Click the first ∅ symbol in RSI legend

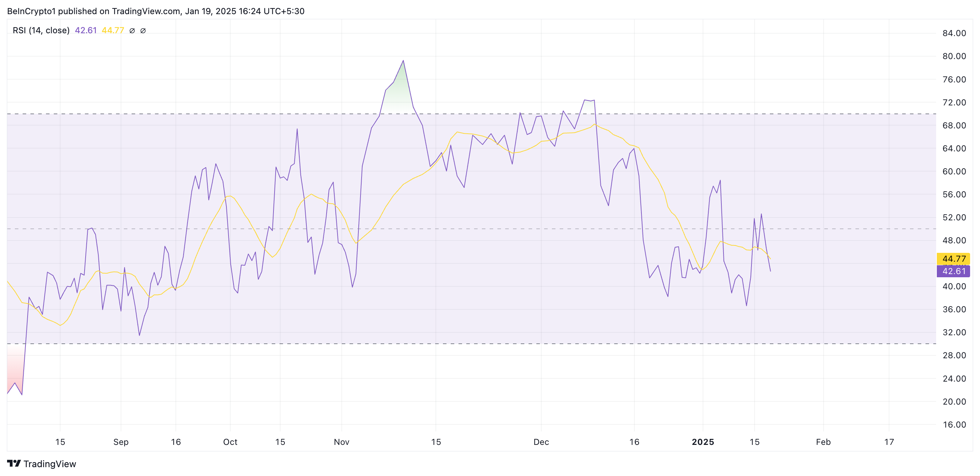(x=132, y=31)
